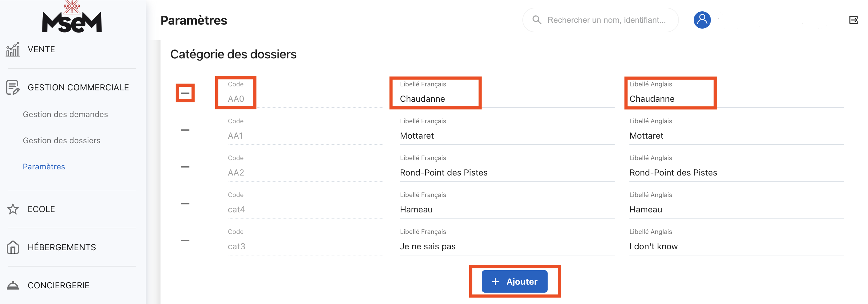Remove the cat3 row with minus icon

[185, 241]
